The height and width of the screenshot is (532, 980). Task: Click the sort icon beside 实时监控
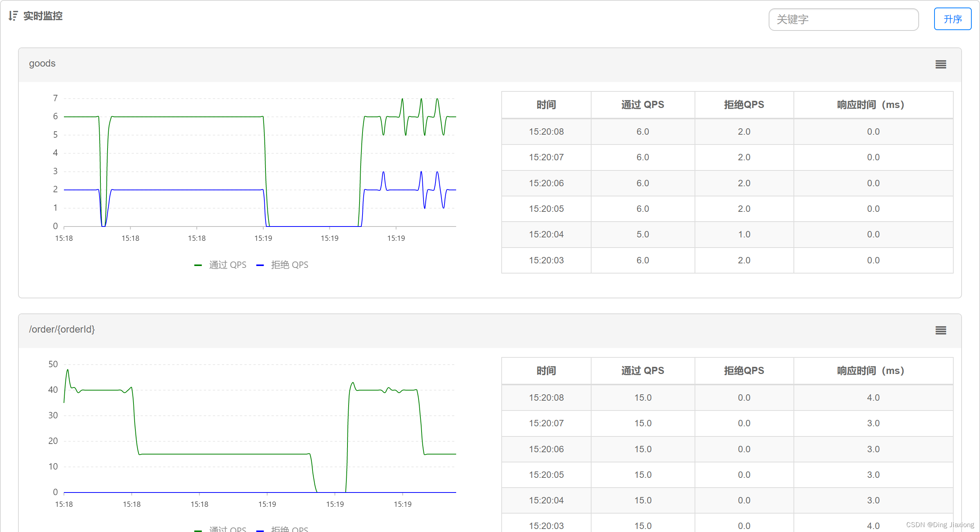[x=13, y=15]
